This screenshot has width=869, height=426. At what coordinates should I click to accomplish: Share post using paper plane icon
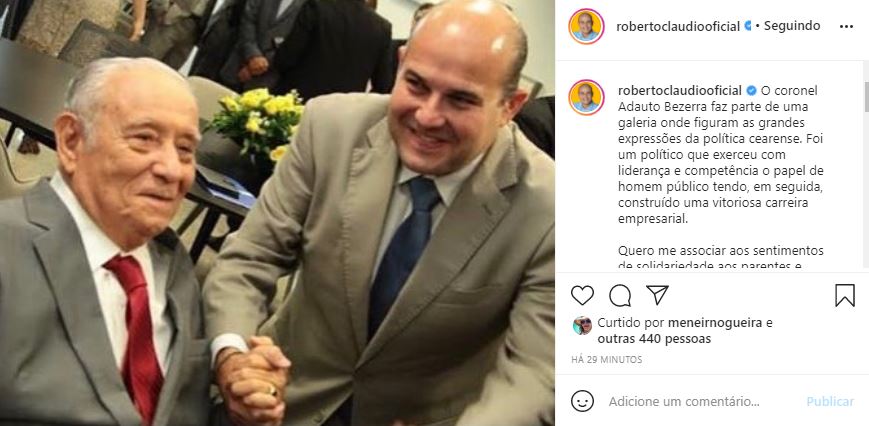click(657, 295)
